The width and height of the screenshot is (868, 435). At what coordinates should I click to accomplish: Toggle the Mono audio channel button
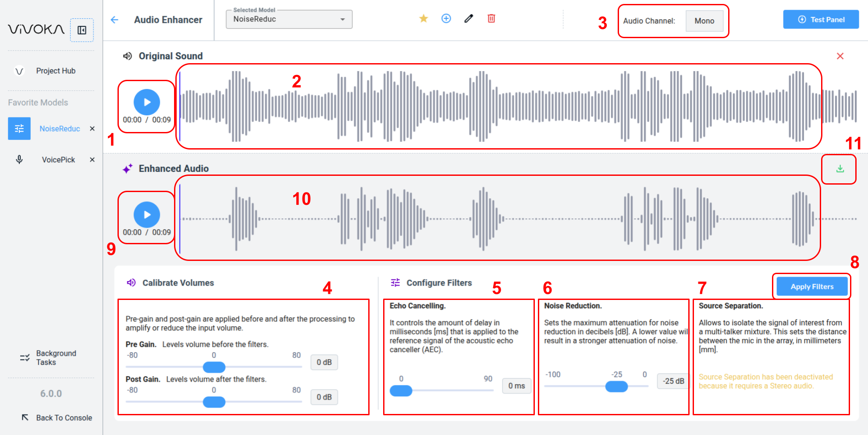pyautogui.click(x=704, y=21)
